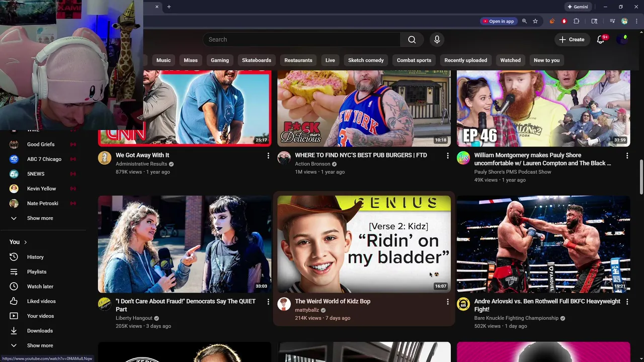The image size is (644, 362).
Task: Select the Restaurants filter chip
Action: (298, 60)
